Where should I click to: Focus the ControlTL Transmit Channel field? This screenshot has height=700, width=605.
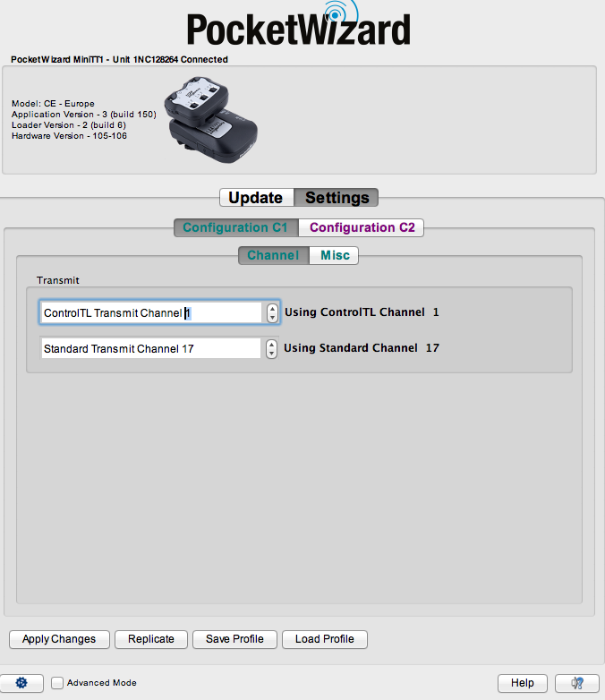(x=151, y=312)
